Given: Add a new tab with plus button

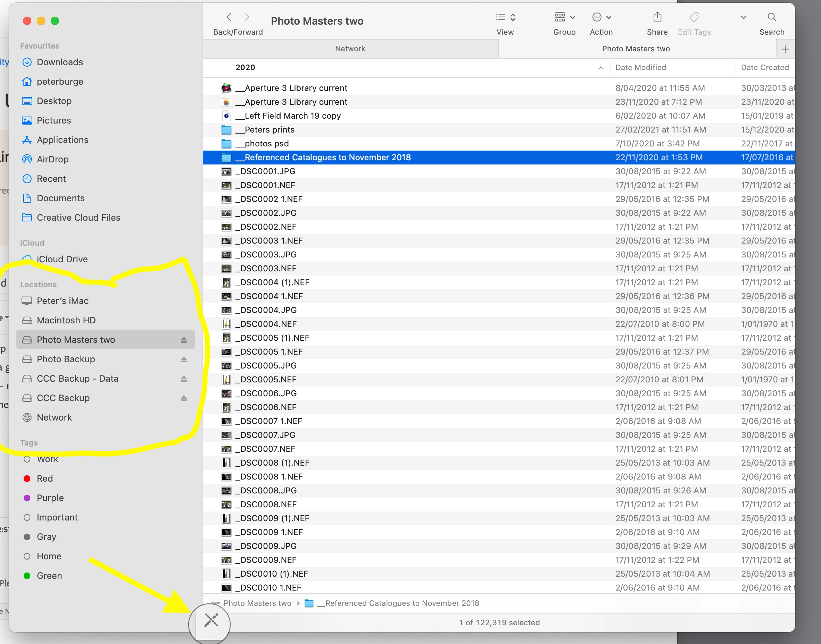Looking at the screenshot, I should 785,49.
